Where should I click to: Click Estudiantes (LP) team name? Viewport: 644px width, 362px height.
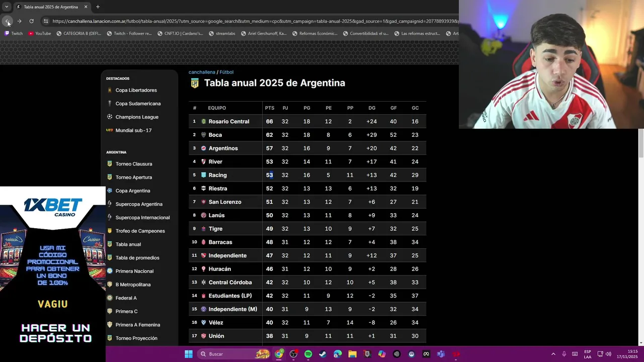[x=230, y=296]
